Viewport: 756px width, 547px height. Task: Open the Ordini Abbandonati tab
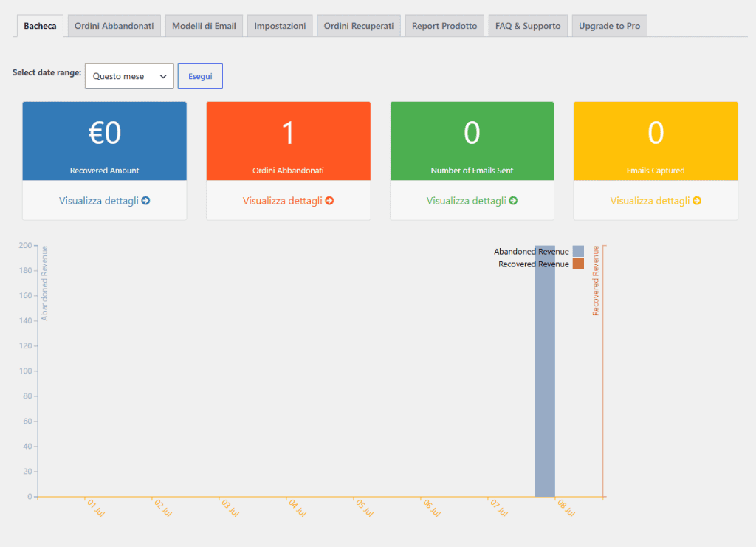click(114, 26)
